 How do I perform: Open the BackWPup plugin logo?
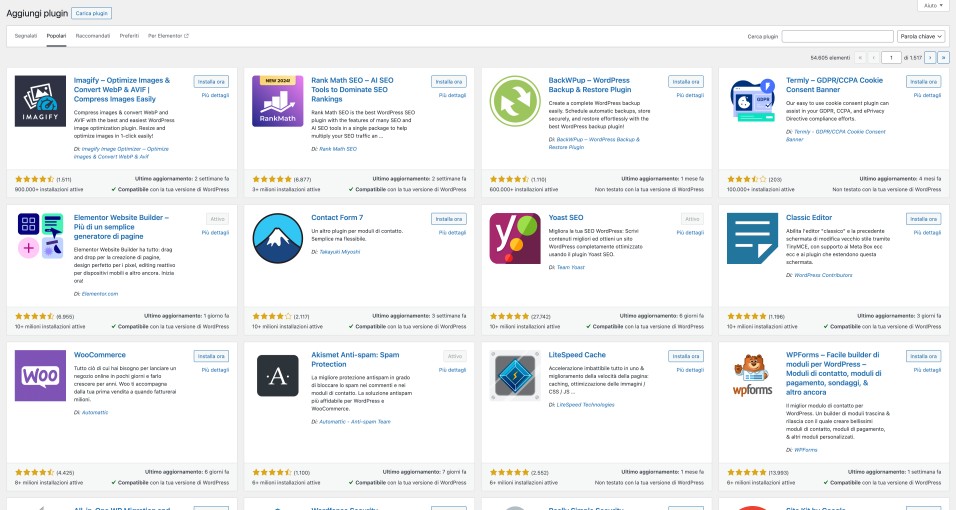[x=515, y=101]
